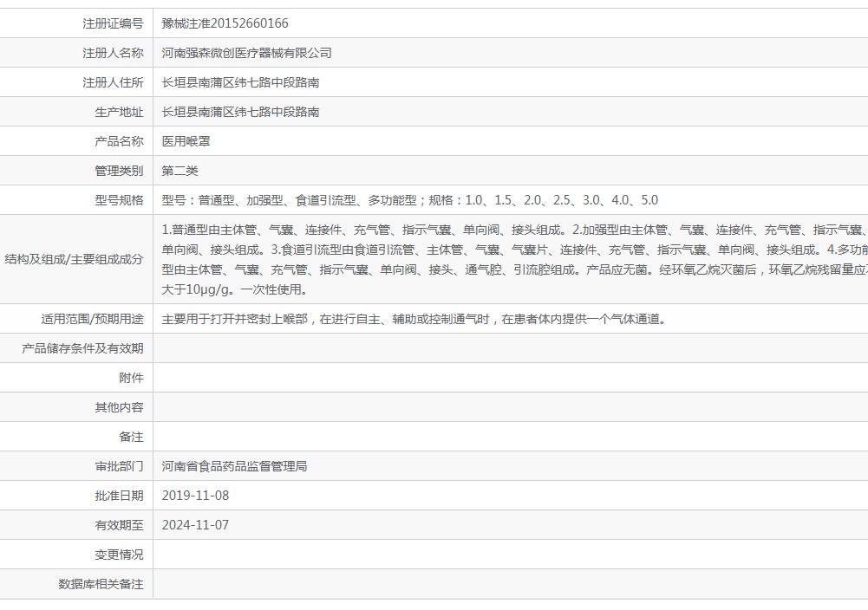This screenshot has height=610, width=868.
Task: Click the 生产地址 address value
Action: coord(240,112)
